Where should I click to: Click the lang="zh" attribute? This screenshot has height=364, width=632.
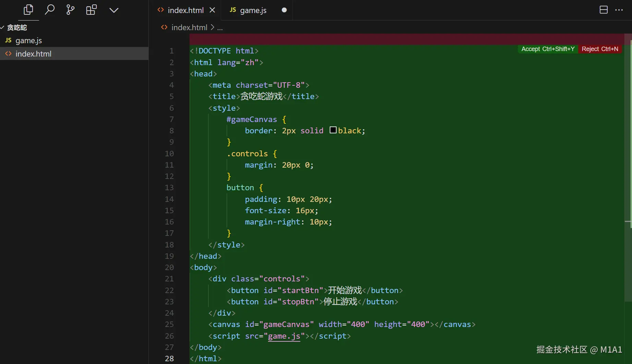pyautogui.click(x=238, y=62)
